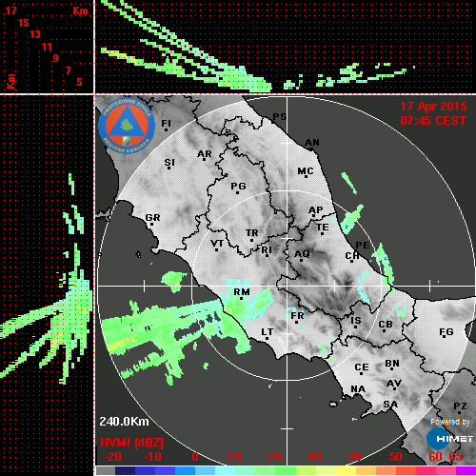This screenshot has width=476, height=476.
Task: Click the AN city label on the coast
Action: (x=312, y=143)
